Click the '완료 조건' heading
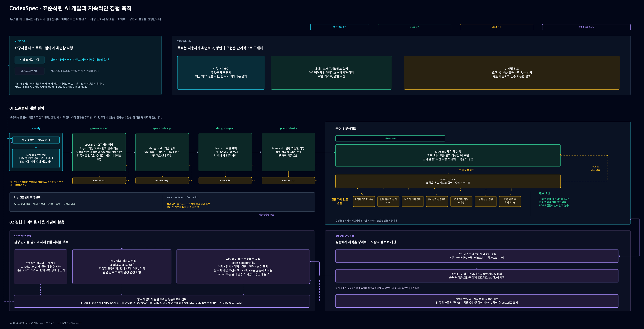This screenshot has height=329, width=644. click(x=544, y=193)
